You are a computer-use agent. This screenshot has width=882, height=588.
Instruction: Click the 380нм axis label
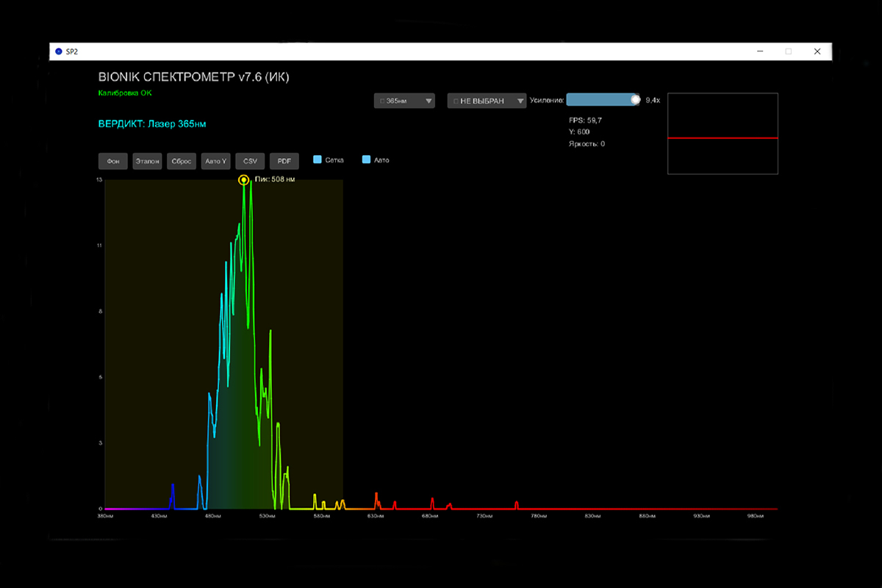104,517
